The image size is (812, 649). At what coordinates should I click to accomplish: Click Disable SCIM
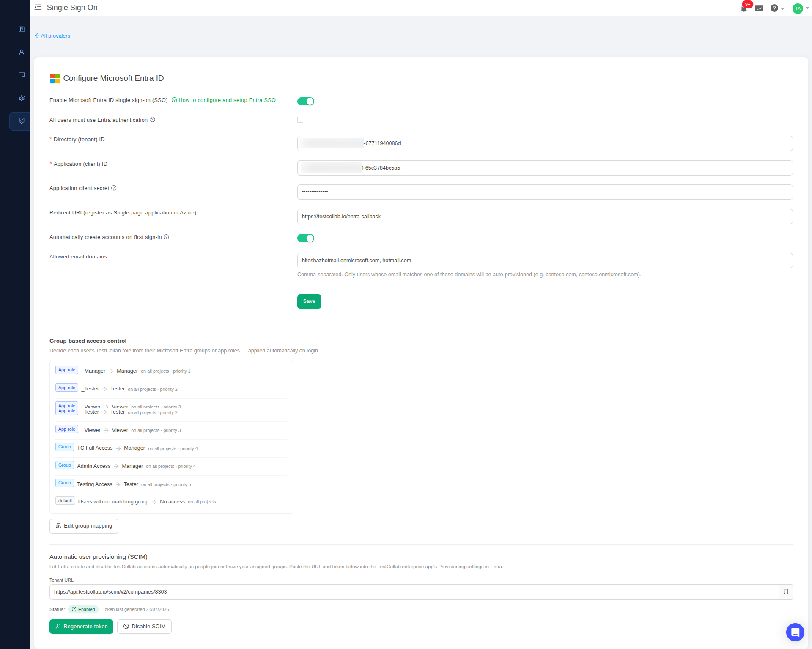[144, 627]
